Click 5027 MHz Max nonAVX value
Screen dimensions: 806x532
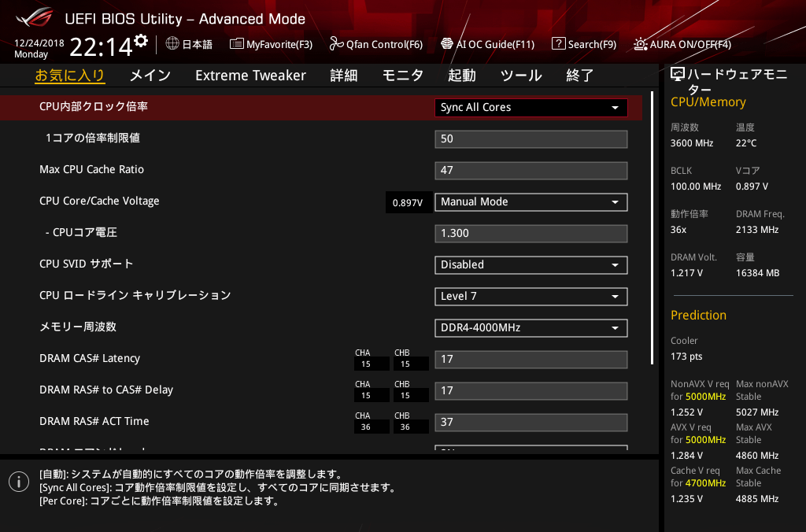(756, 412)
